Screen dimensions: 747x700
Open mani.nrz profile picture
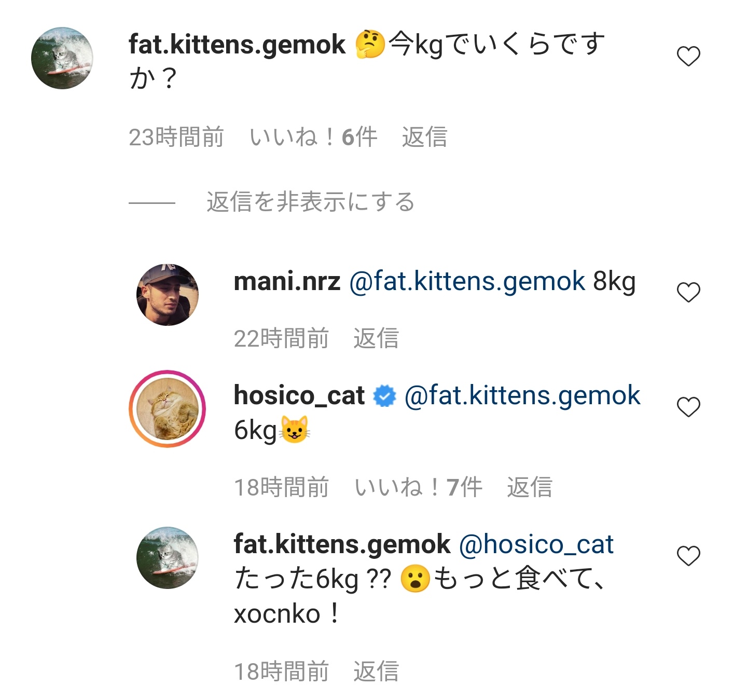coord(167,295)
